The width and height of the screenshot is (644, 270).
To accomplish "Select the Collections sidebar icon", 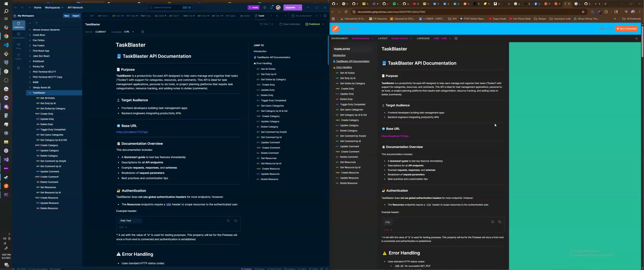I will [18, 25].
